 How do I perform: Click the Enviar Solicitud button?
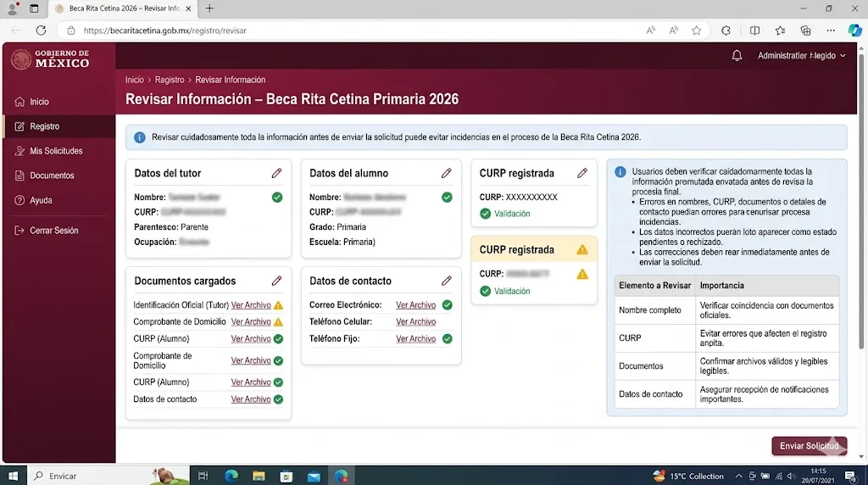809,446
